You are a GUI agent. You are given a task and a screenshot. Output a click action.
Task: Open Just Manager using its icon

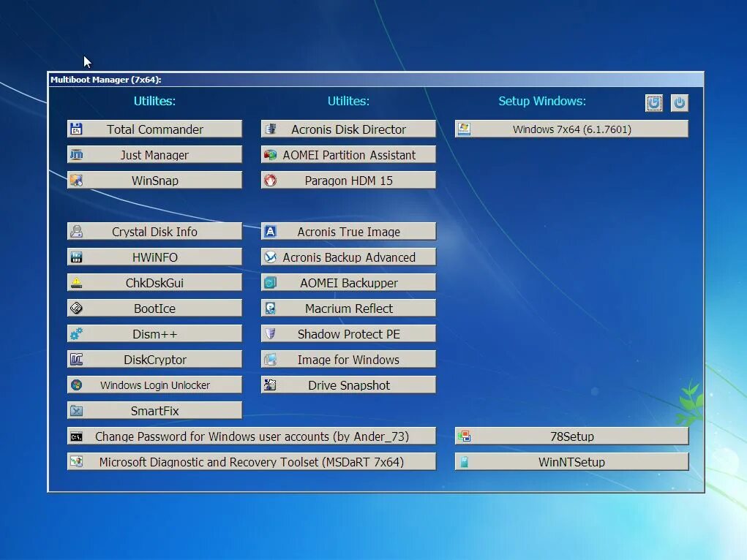(76, 155)
